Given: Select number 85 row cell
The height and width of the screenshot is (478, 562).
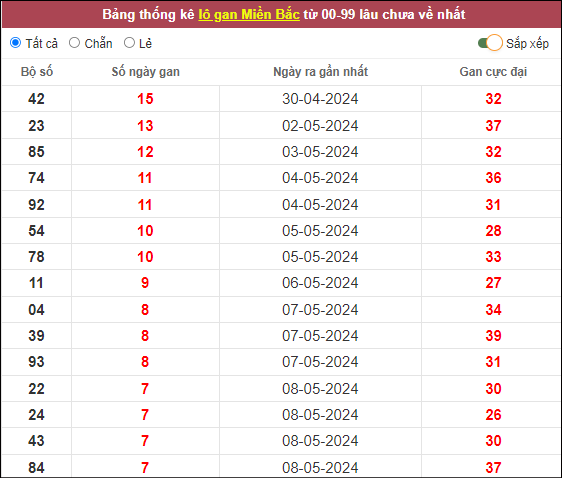Looking at the screenshot, I should [x=37, y=152].
